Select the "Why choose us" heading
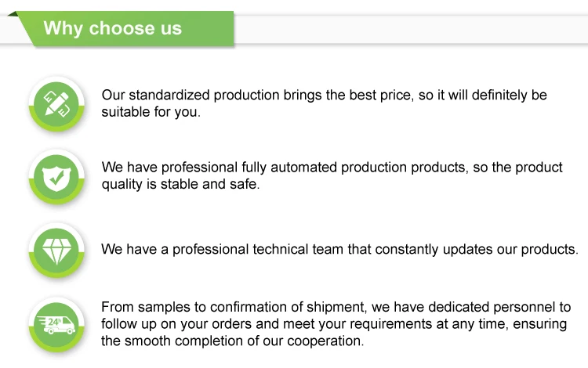 112,29
